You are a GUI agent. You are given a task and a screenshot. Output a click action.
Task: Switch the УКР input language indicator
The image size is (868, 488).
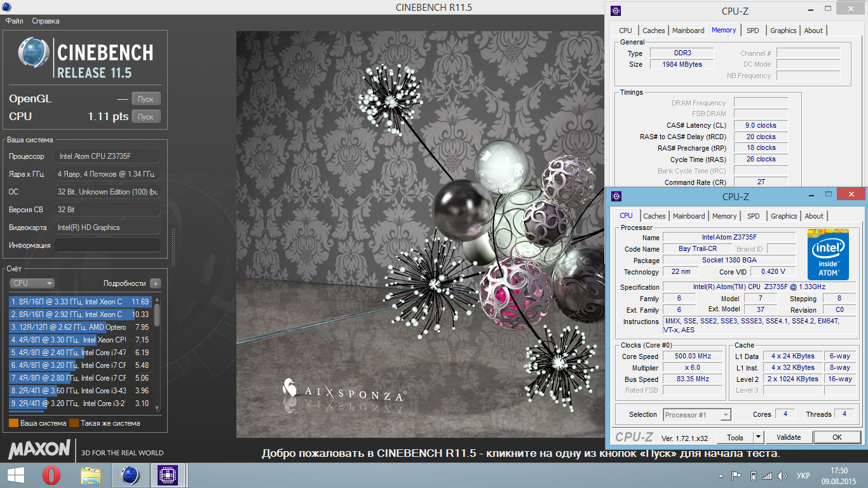pos(804,476)
